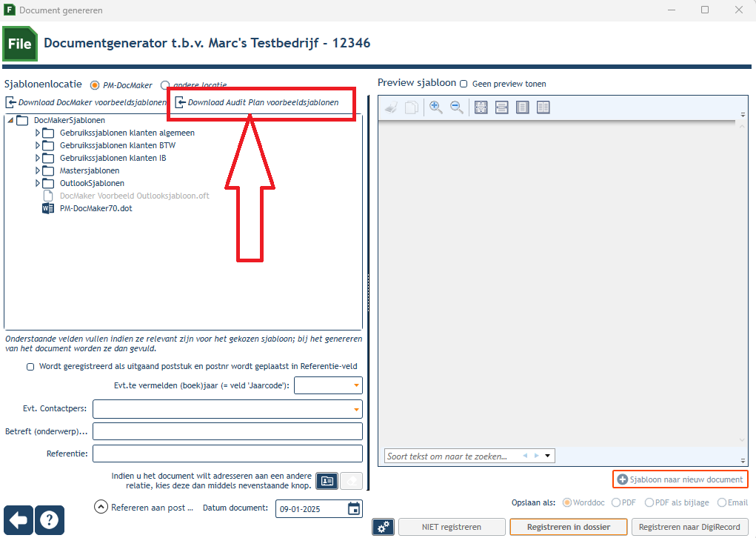Open the address card relation picker
756x538 pixels.
coord(327,481)
